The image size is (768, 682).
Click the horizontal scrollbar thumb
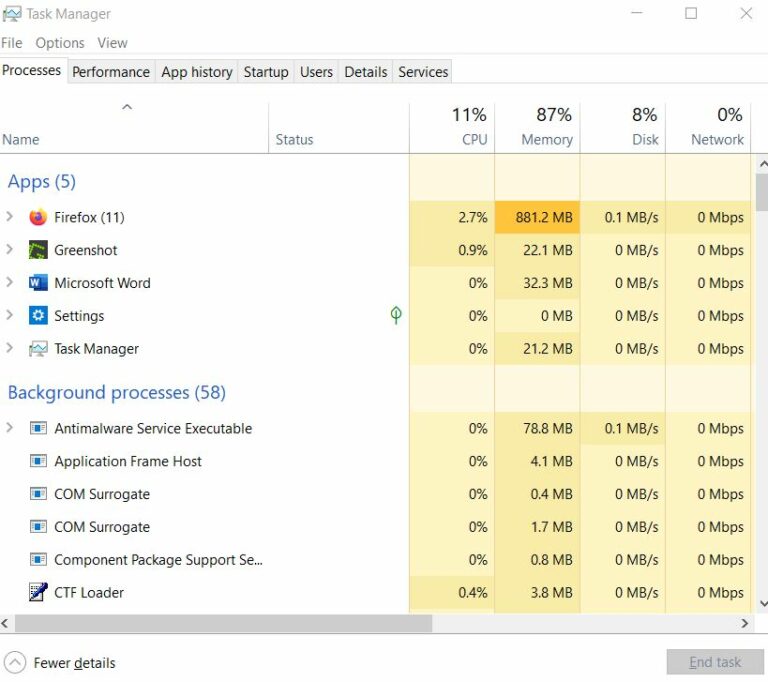point(222,623)
